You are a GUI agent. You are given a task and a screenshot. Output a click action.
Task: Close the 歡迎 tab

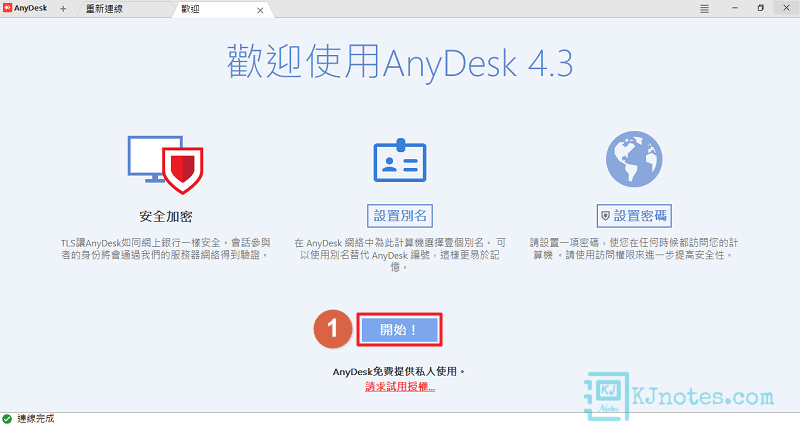click(261, 9)
